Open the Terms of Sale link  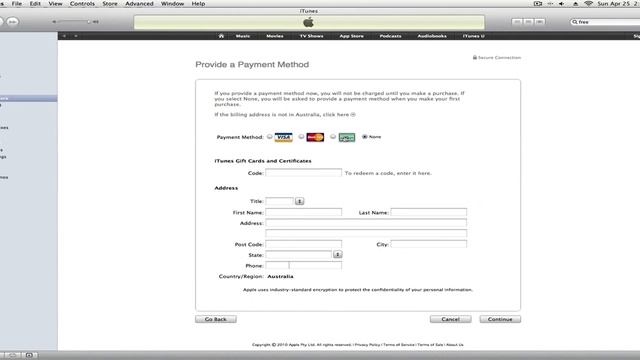point(430,345)
